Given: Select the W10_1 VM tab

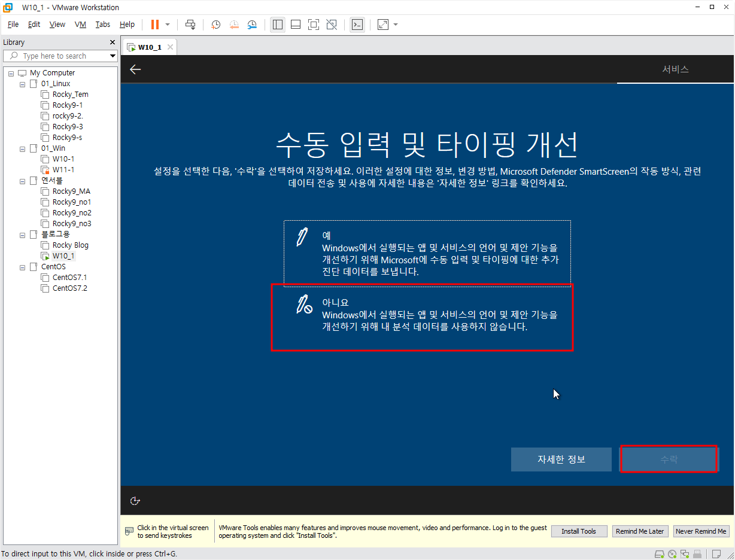Looking at the screenshot, I should click(x=150, y=47).
